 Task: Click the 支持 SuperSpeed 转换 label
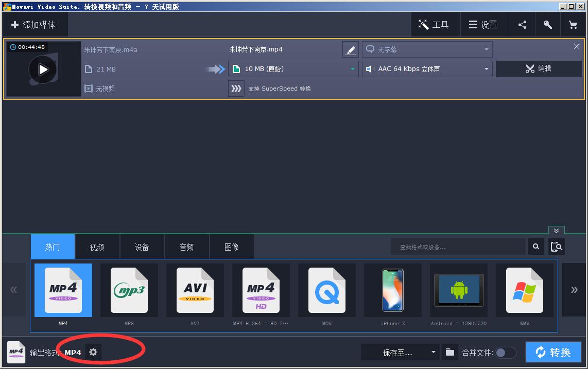pos(280,89)
